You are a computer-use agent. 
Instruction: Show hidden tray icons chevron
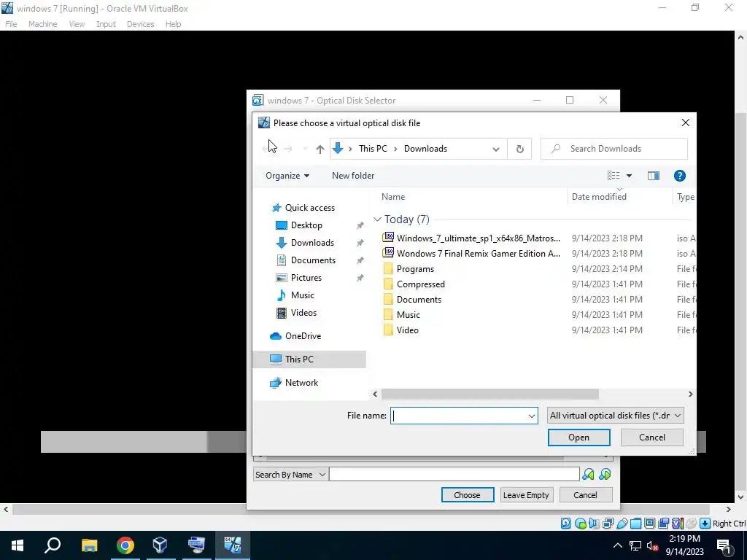617,545
